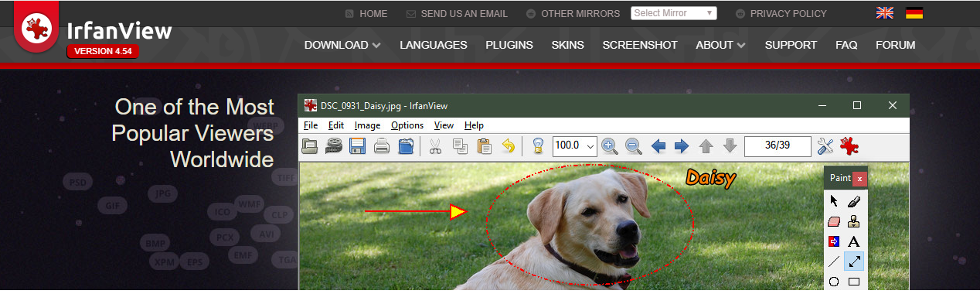
Task: Click the Save disk icon in toolbar
Action: (x=357, y=146)
